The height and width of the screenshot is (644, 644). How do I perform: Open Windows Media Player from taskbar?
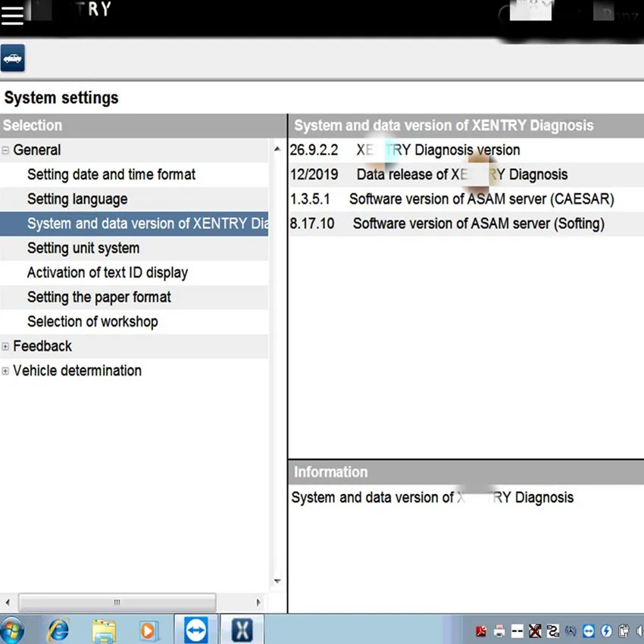148,630
